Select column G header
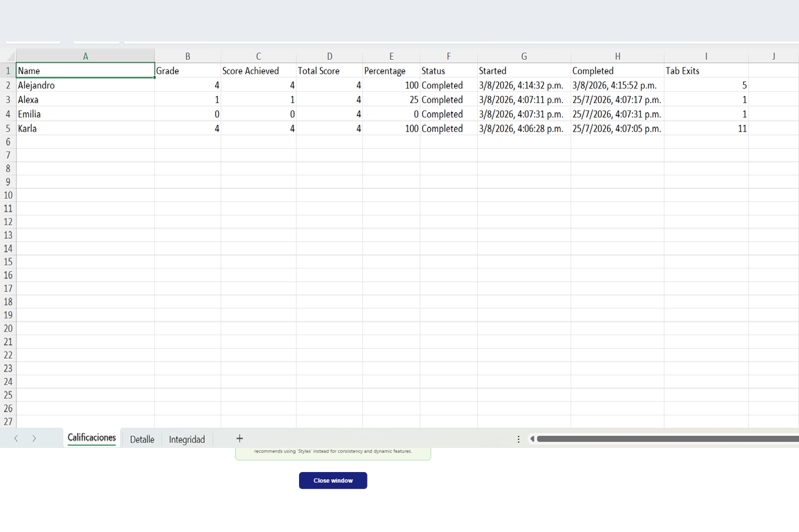This screenshot has height=532, width=799. 524,56
